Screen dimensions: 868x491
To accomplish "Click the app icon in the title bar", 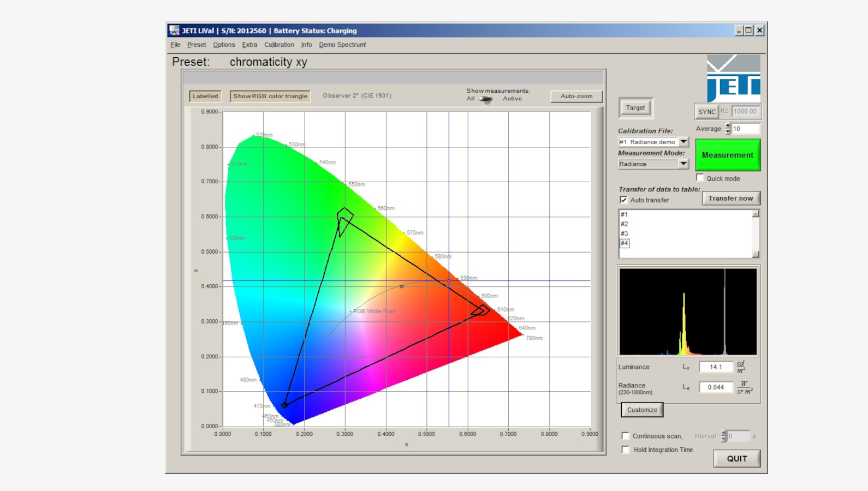I will (174, 31).
